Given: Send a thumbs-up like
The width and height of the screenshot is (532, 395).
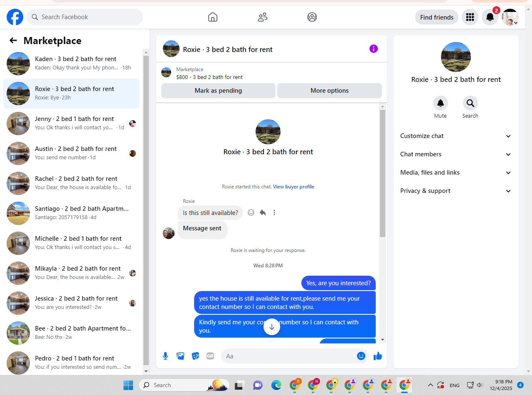Looking at the screenshot, I should 378,356.
